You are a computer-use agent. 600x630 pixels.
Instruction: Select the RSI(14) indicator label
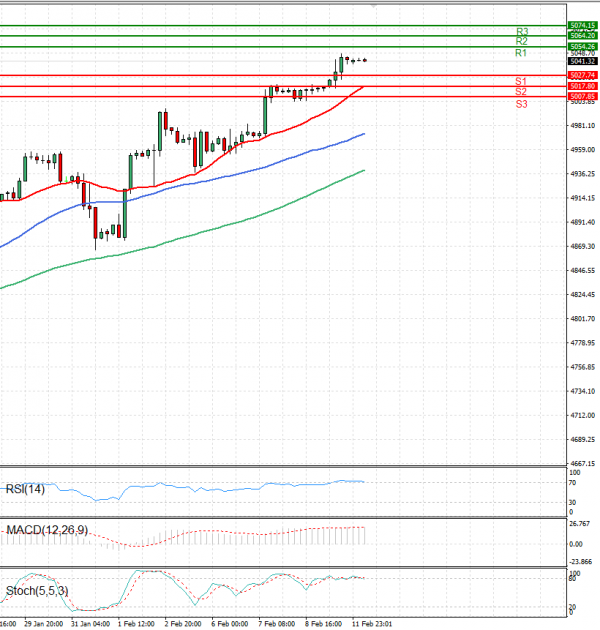[25, 489]
